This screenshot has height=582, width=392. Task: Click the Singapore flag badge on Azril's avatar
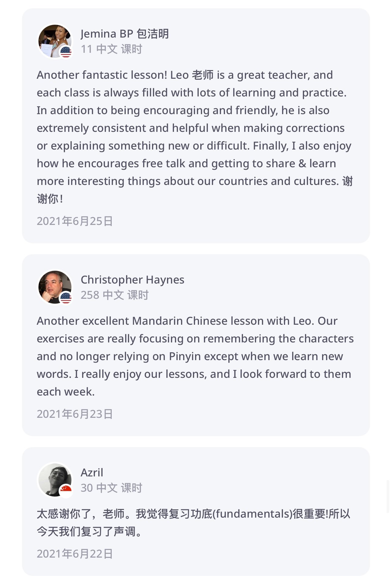coord(66,490)
